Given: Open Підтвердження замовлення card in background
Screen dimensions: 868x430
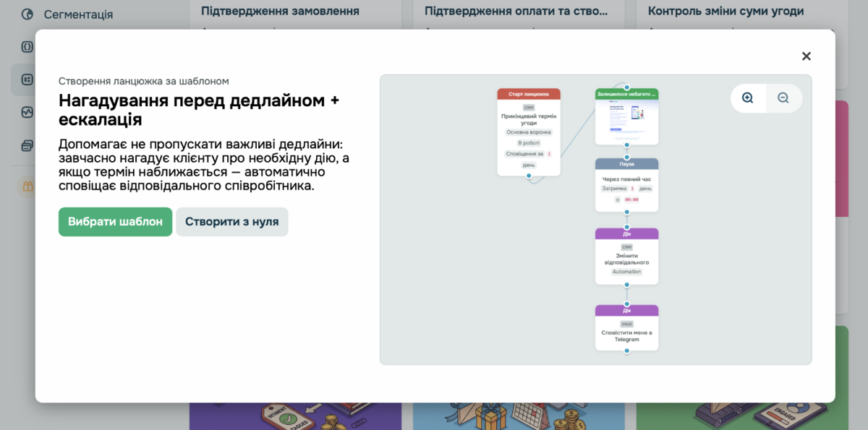Looking at the screenshot, I should (x=280, y=11).
